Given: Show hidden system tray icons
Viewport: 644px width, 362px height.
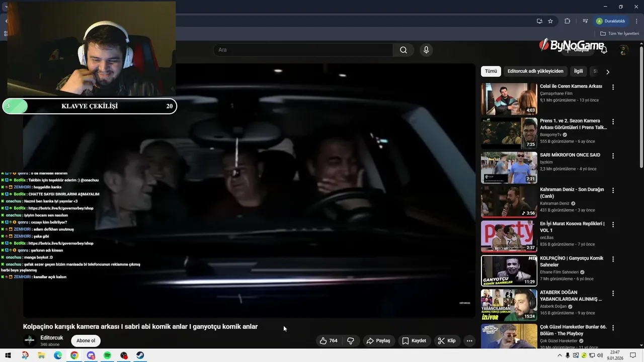Looking at the screenshot, I should point(559,355).
